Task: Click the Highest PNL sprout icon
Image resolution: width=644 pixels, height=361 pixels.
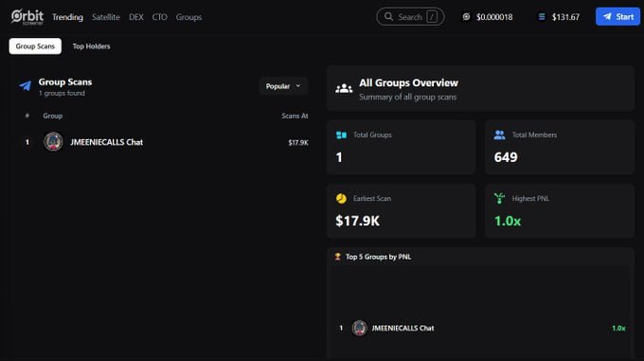Action: tap(499, 198)
